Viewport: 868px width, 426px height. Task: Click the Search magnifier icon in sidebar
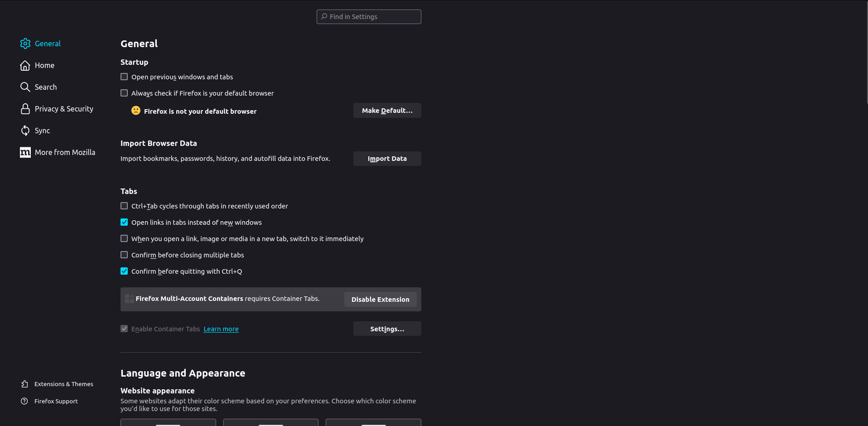click(25, 87)
